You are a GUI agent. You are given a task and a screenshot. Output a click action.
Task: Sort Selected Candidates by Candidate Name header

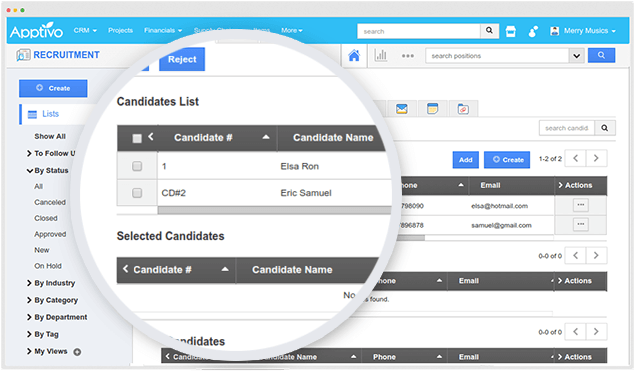(x=292, y=270)
